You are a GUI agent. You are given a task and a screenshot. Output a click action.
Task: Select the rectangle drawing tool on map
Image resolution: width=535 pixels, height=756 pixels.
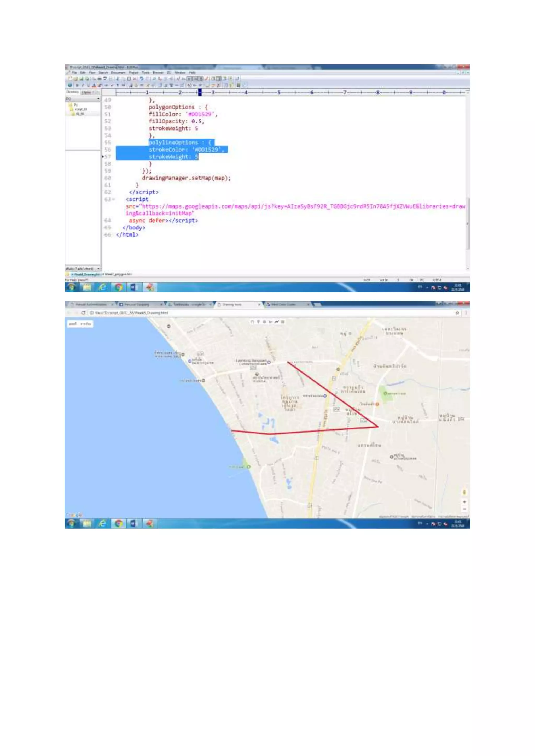[x=283, y=322]
